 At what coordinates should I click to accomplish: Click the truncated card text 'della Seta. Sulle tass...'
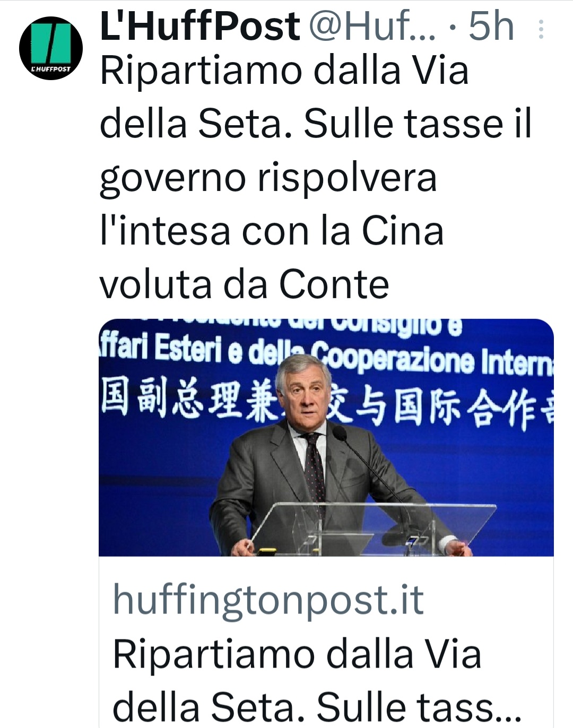point(317,707)
